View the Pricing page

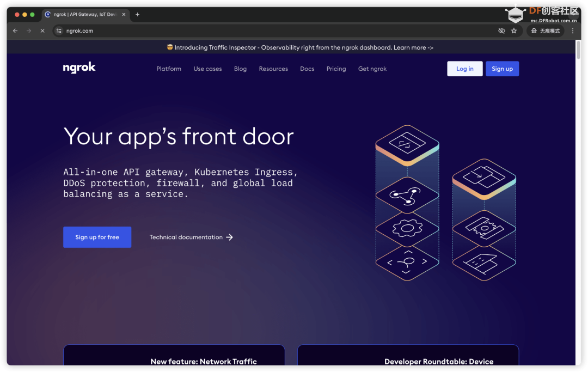336,69
